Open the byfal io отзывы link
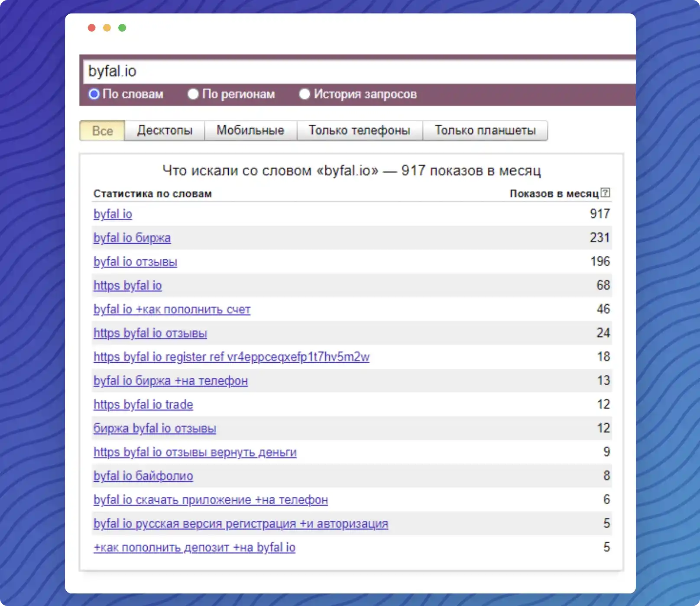The image size is (700, 606). click(x=135, y=262)
